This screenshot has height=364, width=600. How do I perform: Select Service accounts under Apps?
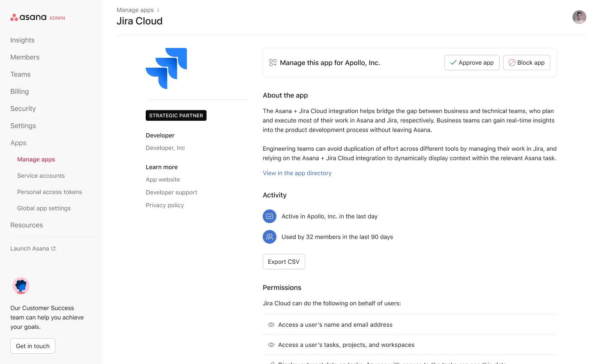[x=41, y=176]
